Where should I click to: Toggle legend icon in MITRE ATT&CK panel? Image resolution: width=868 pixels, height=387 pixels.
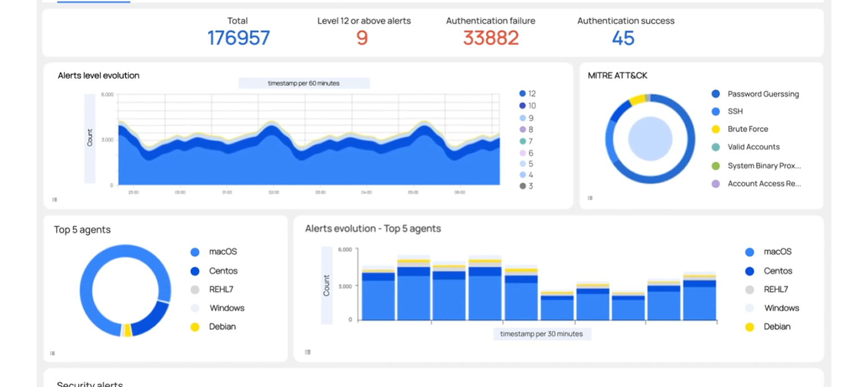[590, 198]
